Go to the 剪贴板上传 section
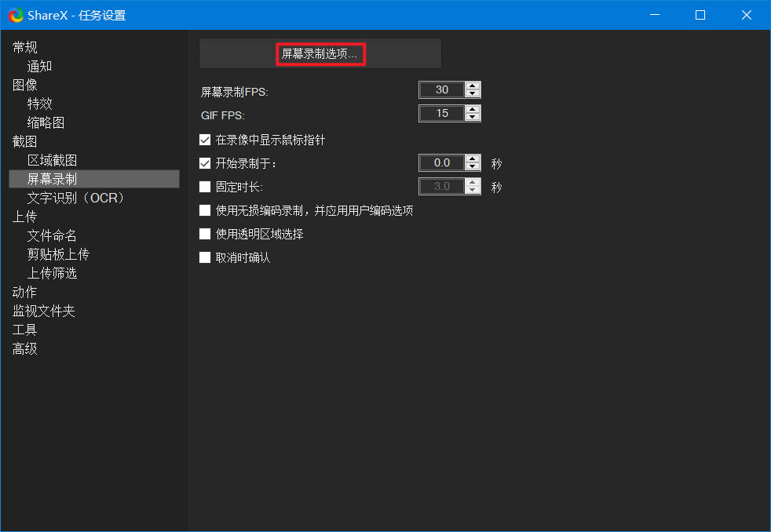This screenshot has height=532, width=771. click(58, 254)
